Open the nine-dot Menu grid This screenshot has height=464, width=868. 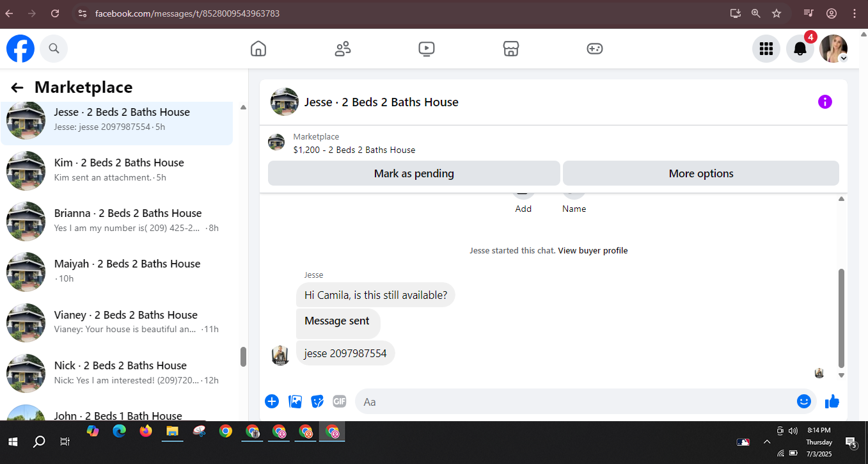tap(766, 49)
